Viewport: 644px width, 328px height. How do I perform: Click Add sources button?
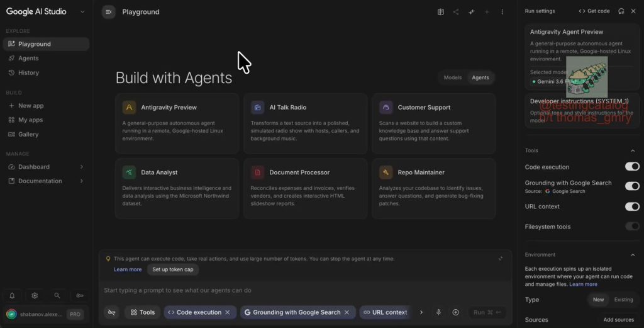pos(619,320)
